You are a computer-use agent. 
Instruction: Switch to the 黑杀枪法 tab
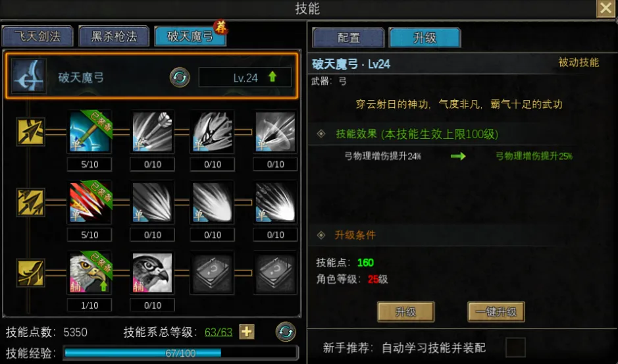[114, 36]
